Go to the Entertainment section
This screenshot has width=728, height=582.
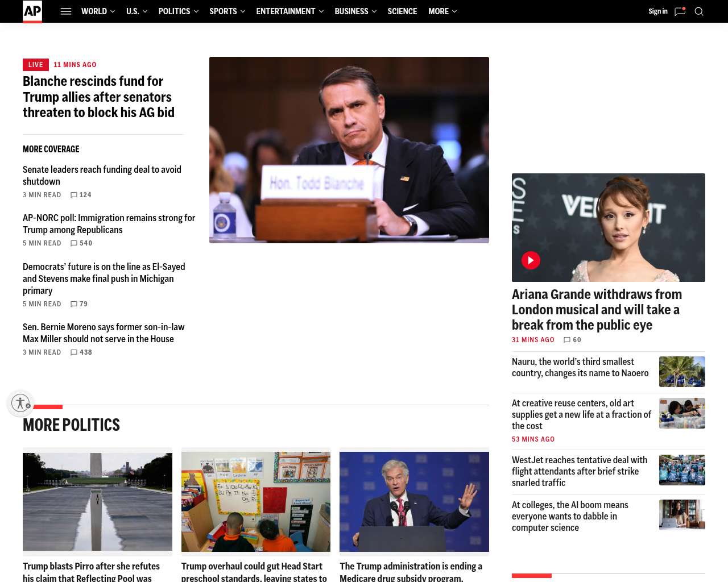(x=286, y=11)
